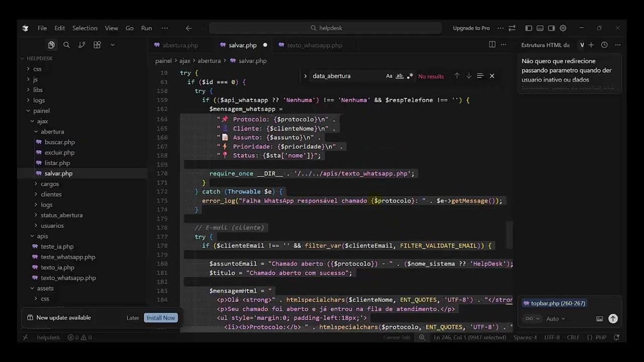The height and width of the screenshot is (362, 644).
Task: Open the Explorer view icon
Action: (51, 45)
